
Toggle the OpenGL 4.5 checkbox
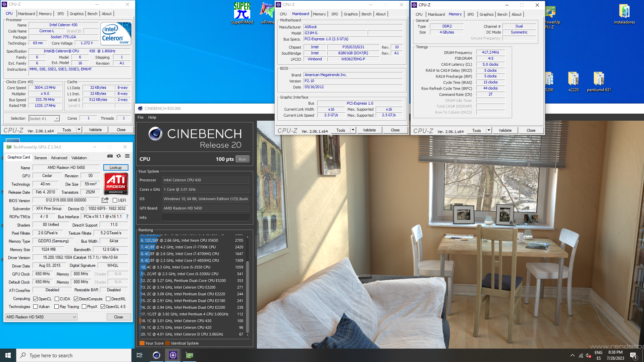pos(103,306)
